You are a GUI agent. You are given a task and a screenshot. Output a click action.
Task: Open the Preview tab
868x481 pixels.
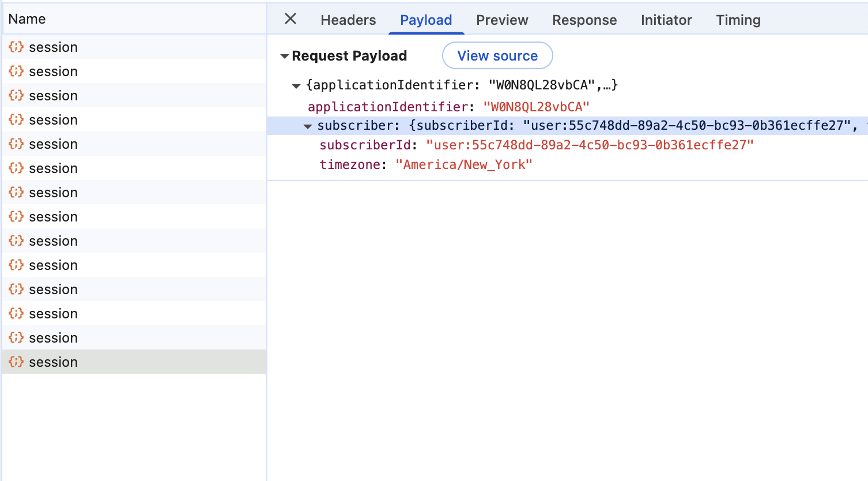502,20
